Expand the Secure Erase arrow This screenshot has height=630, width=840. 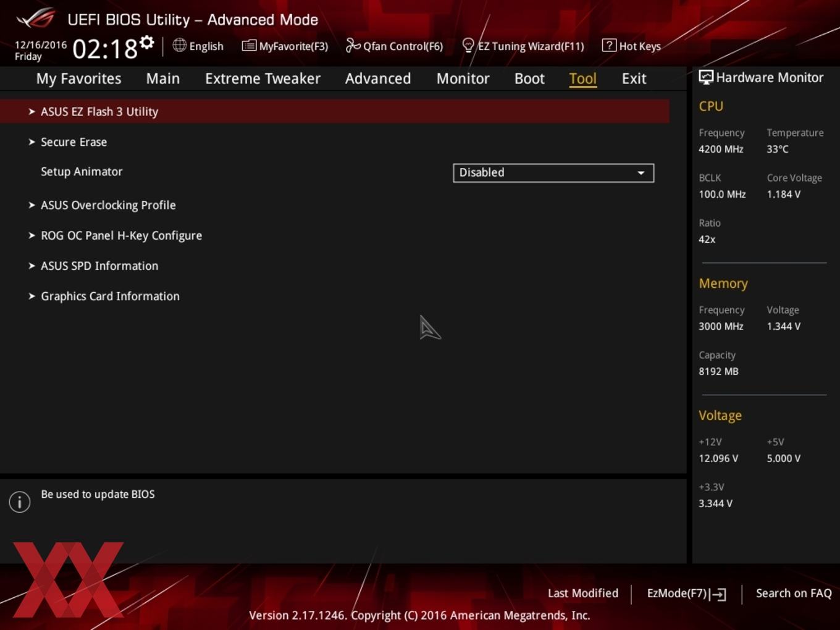click(x=31, y=142)
